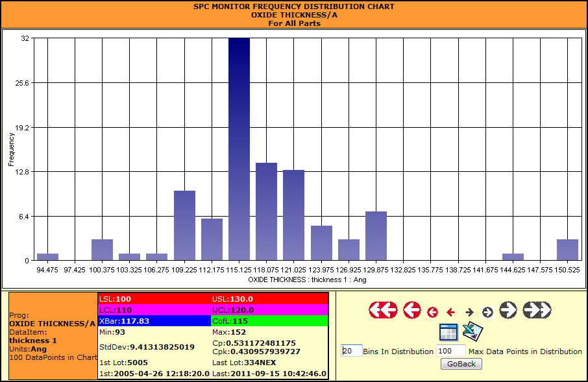Click the blue XBar:117.83 cell
Viewport: 588px width, 382px height.
point(154,321)
